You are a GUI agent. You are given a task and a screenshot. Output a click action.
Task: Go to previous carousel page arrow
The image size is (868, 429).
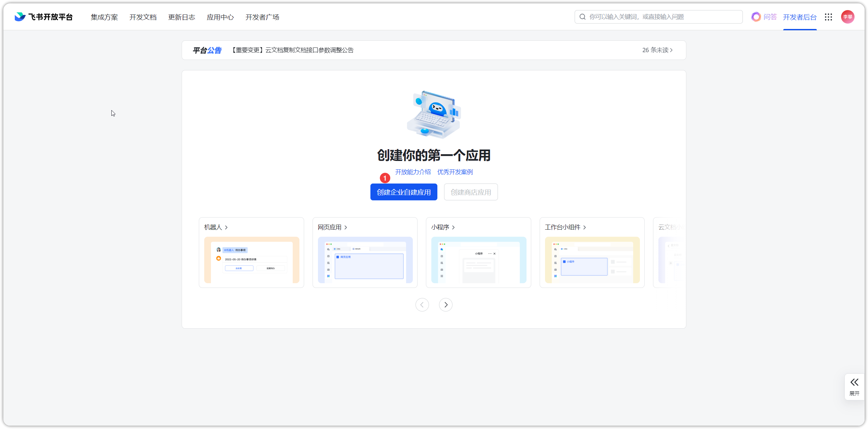422,304
